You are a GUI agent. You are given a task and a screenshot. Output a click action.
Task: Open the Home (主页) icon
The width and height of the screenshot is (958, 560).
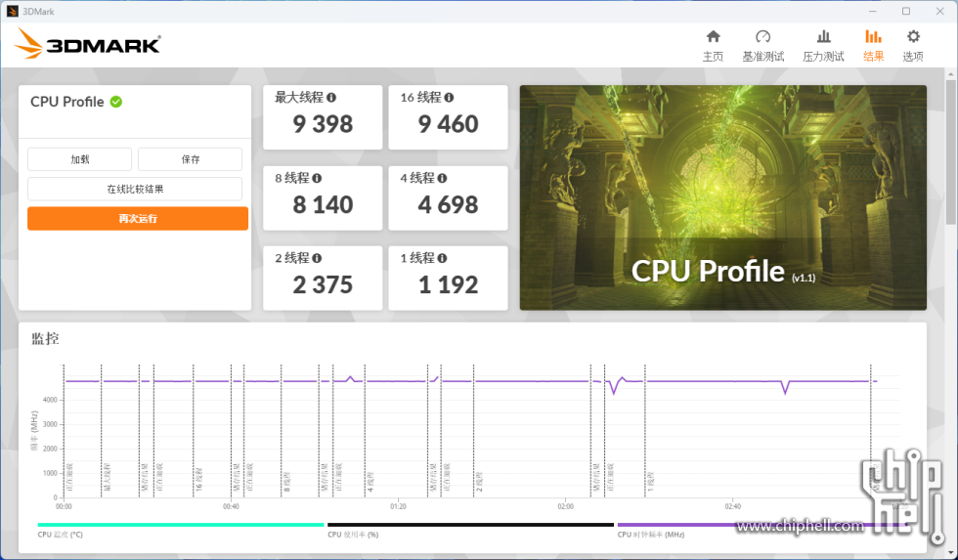(713, 37)
